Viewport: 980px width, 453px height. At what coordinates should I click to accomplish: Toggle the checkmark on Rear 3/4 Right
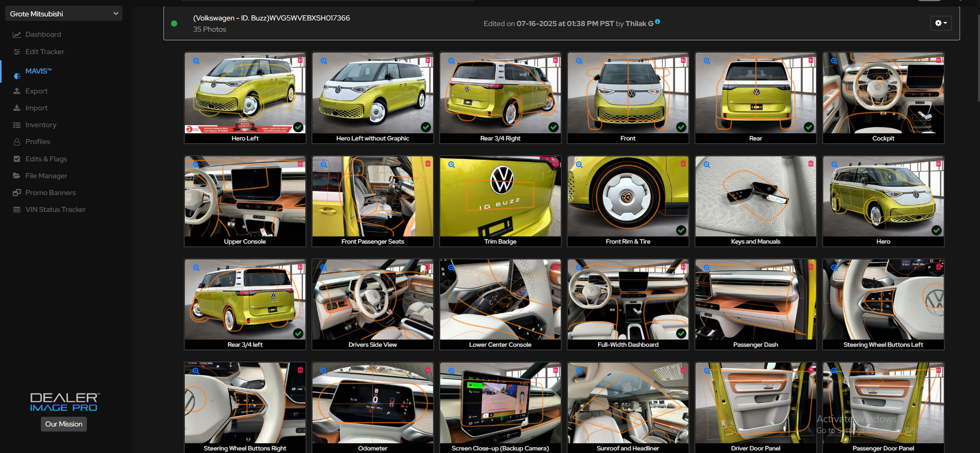click(x=554, y=127)
